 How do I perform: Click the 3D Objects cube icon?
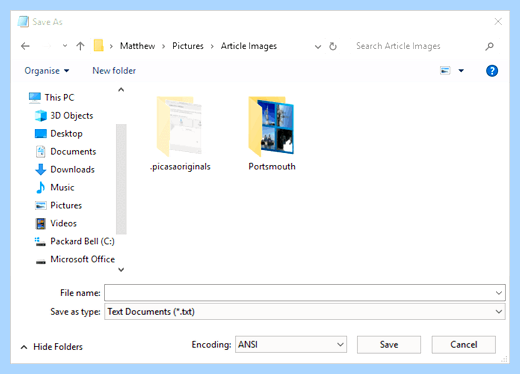pyautogui.click(x=41, y=116)
